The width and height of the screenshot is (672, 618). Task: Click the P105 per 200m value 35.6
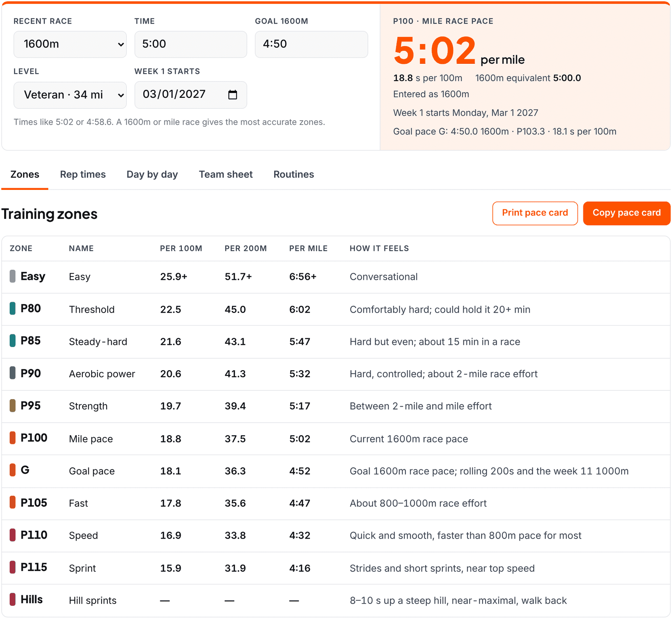pos(235,503)
